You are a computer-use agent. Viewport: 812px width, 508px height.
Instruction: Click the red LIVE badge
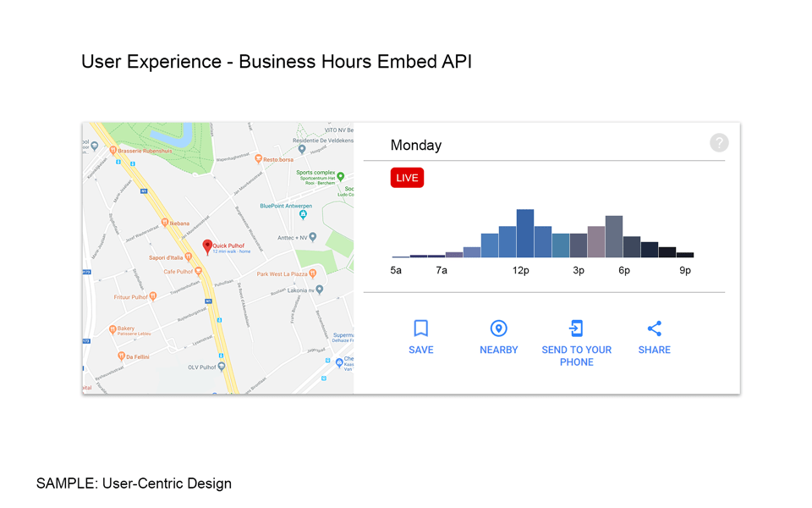(x=407, y=178)
